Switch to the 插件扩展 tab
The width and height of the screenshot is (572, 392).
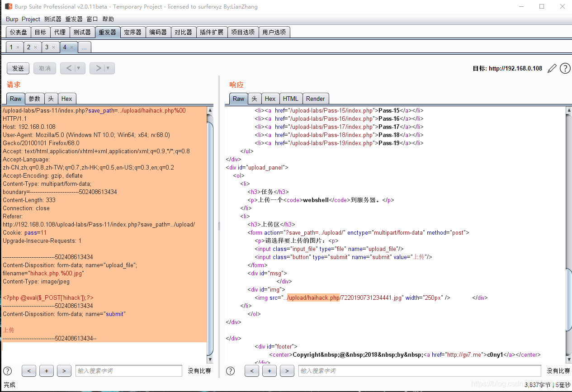click(212, 32)
